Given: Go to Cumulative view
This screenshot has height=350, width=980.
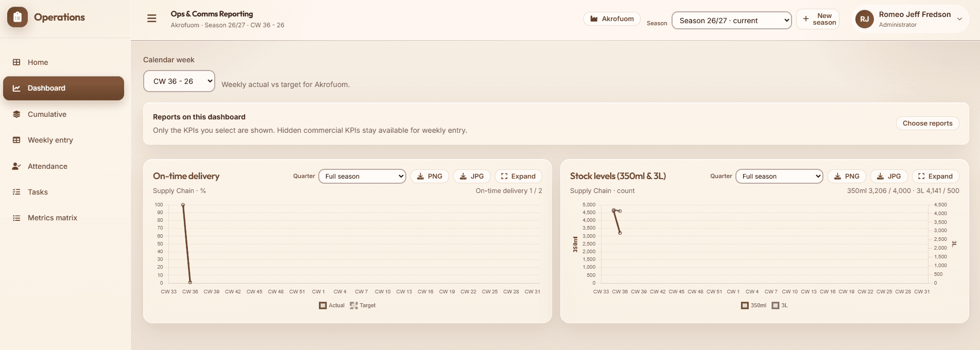Looking at the screenshot, I should click(63, 114).
